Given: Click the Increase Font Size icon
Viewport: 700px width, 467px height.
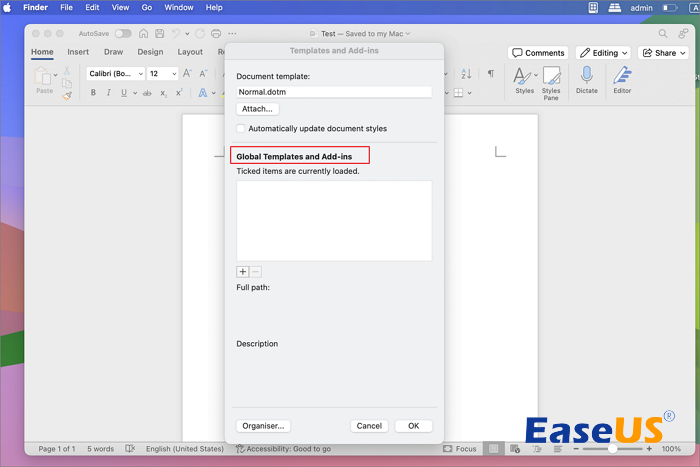Looking at the screenshot, I should tap(188, 73).
